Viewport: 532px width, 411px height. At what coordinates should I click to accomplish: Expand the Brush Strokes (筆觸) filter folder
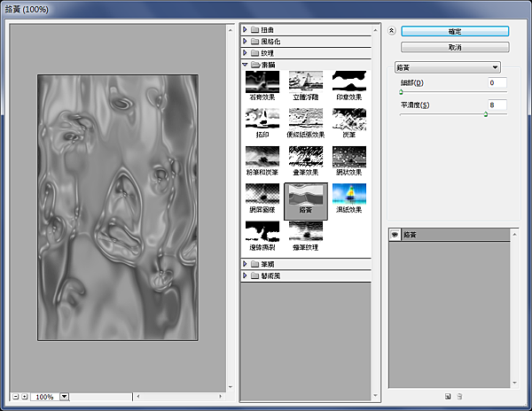[245, 264]
